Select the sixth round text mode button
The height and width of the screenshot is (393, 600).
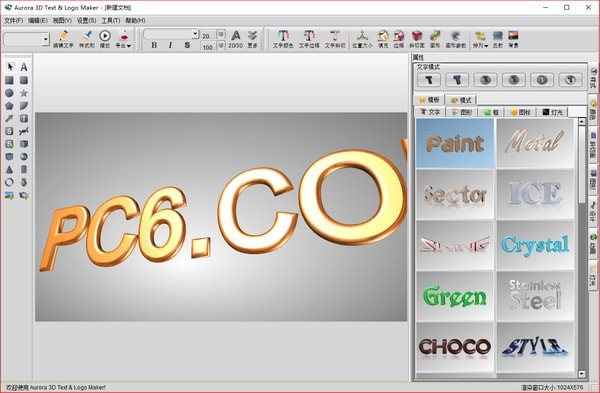coord(570,80)
